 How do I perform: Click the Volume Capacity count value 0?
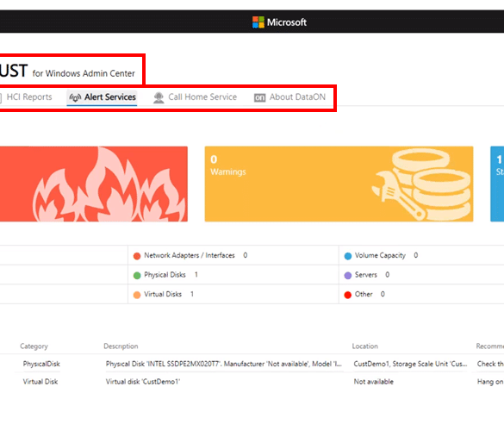click(416, 255)
